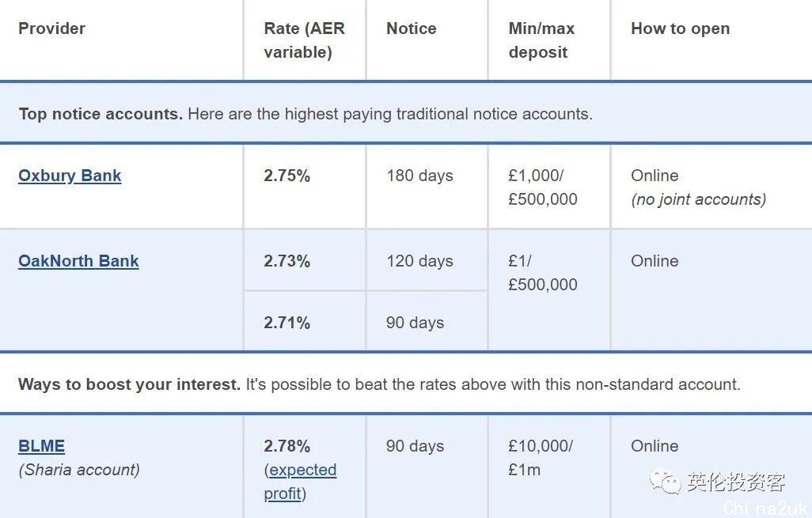Click the 2.75% rate cell
The height and width of the screenshot is (518, 812).
pyautogui.click(x=287, y=176)
